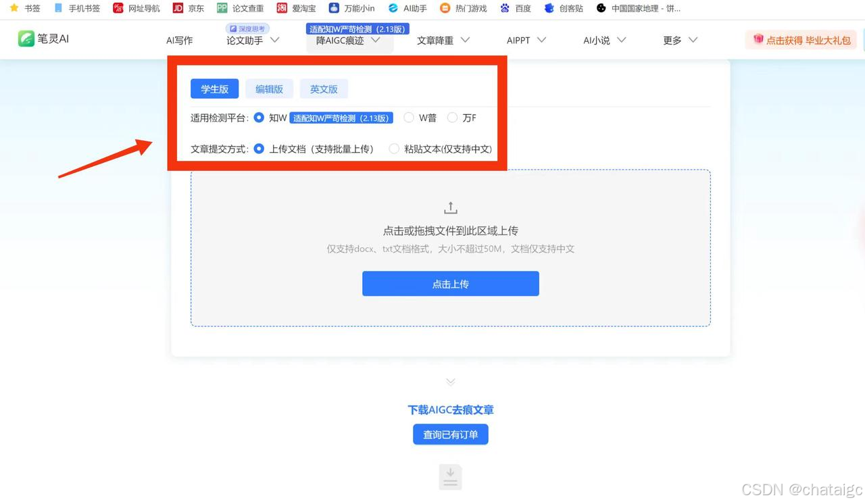Click the 查询已有订单 button
This screenshot has height=504, width=865.
tap(451, 434)
